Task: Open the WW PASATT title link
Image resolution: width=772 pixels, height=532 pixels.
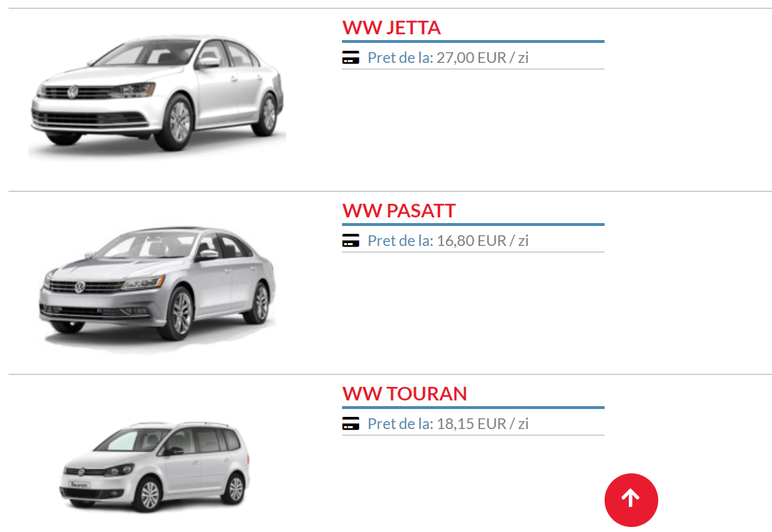Action: point(399,211)
